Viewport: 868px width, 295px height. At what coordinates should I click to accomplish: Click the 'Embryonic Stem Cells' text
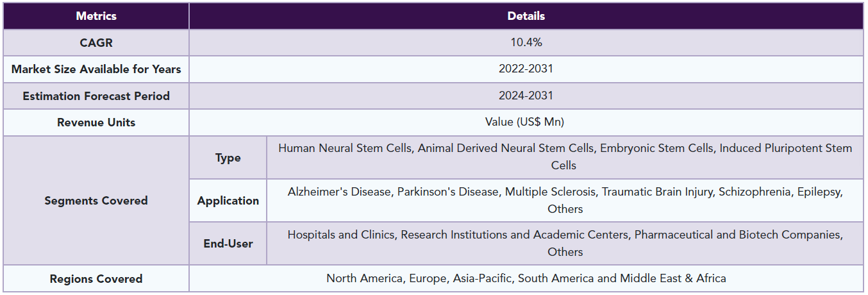[656, 148]
